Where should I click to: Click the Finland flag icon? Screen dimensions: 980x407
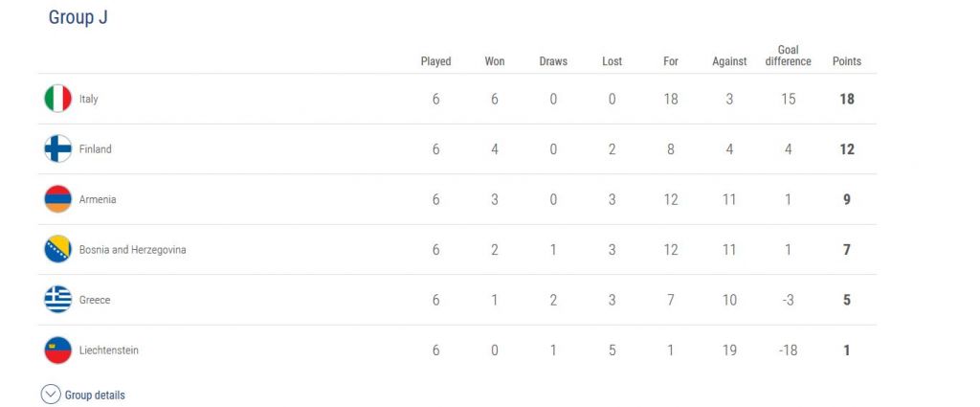[x=58, y=149]
